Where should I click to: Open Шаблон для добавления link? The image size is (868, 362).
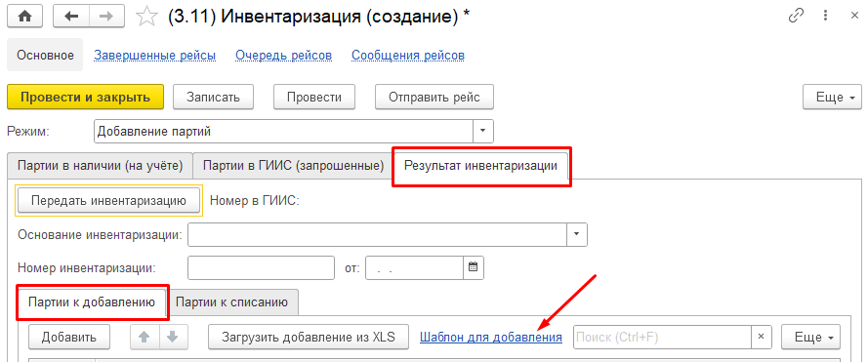tap(491, 337)
